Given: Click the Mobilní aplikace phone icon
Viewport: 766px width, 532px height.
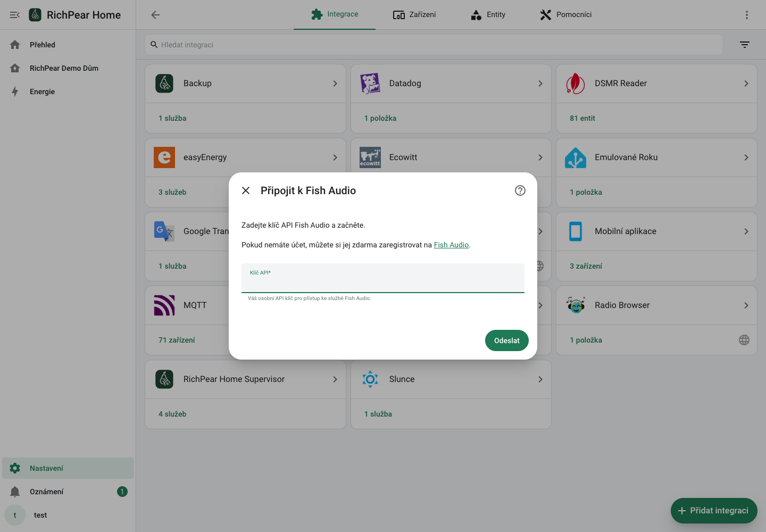Looking at the screenshot, I should point(576,231).
